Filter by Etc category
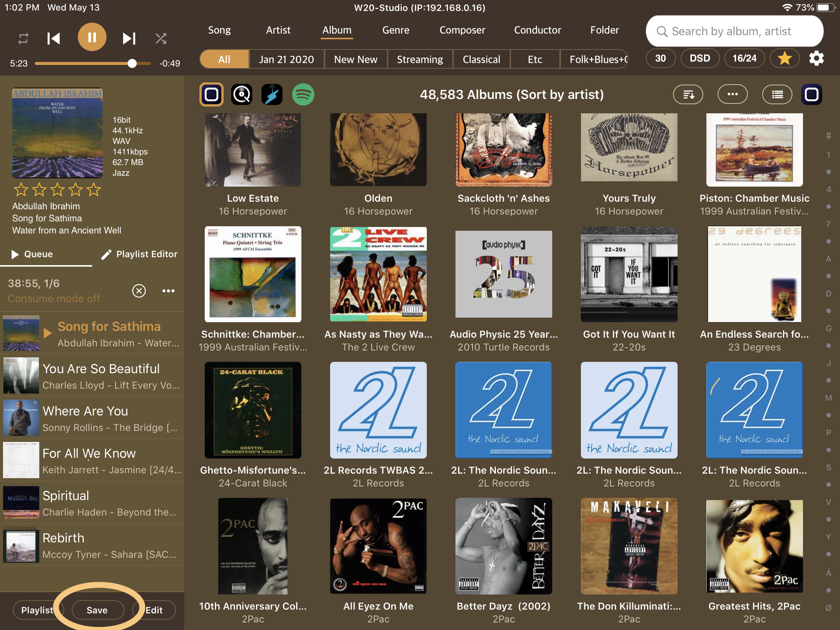 535,59
